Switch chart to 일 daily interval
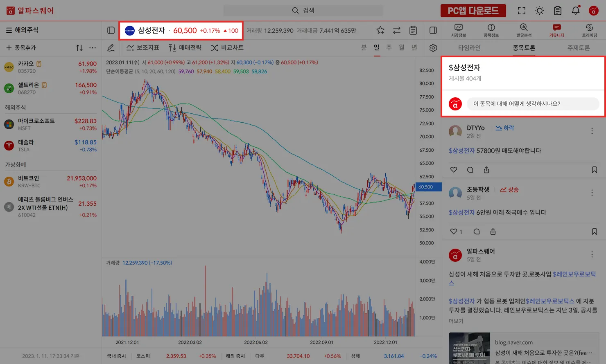Viewport: 606px width, 364px height. (377, 48)
